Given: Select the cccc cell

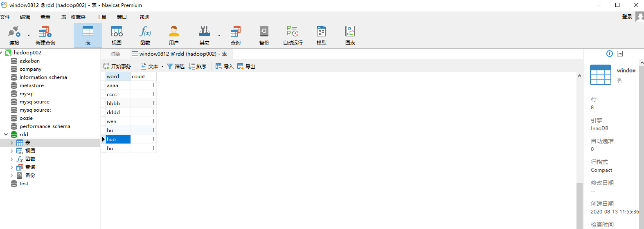Looking at the screenshot, I should 118,94.
